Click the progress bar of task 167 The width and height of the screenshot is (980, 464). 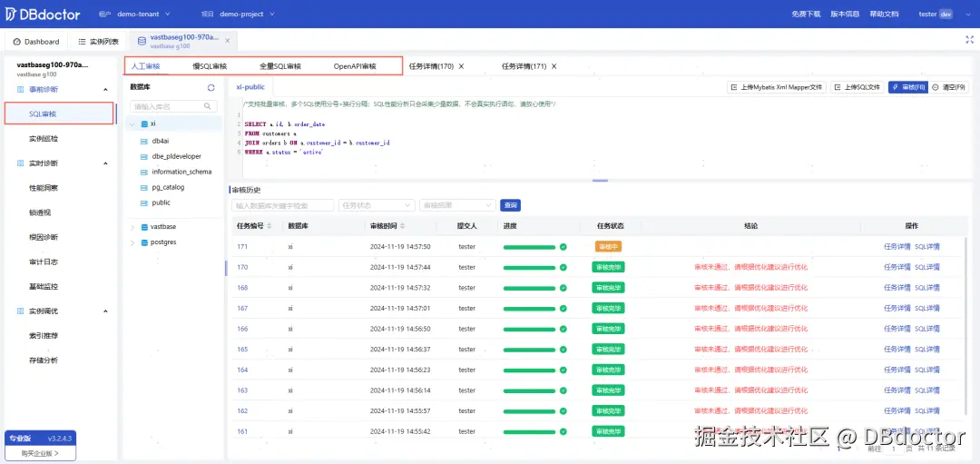tap(529, 309)
